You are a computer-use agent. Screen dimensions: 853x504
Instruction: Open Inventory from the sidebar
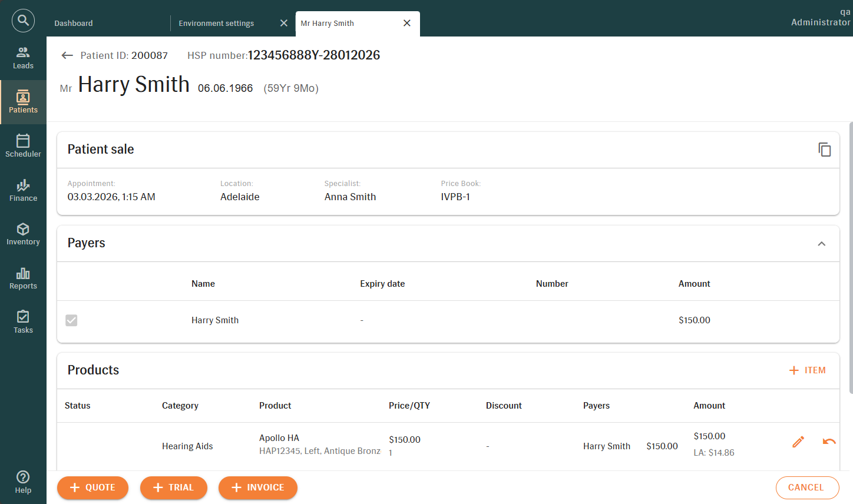(x=23, y=234)
